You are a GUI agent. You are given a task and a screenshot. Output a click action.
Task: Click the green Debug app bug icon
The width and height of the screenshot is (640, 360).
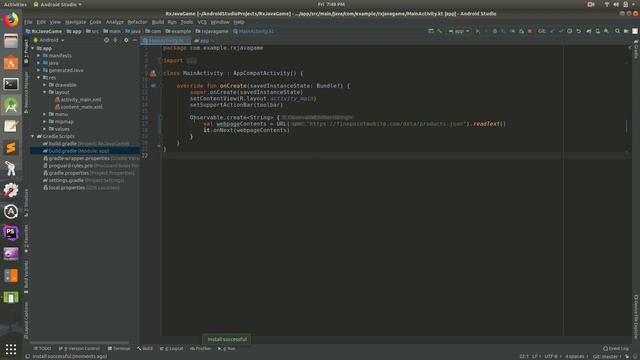[495, 31]
